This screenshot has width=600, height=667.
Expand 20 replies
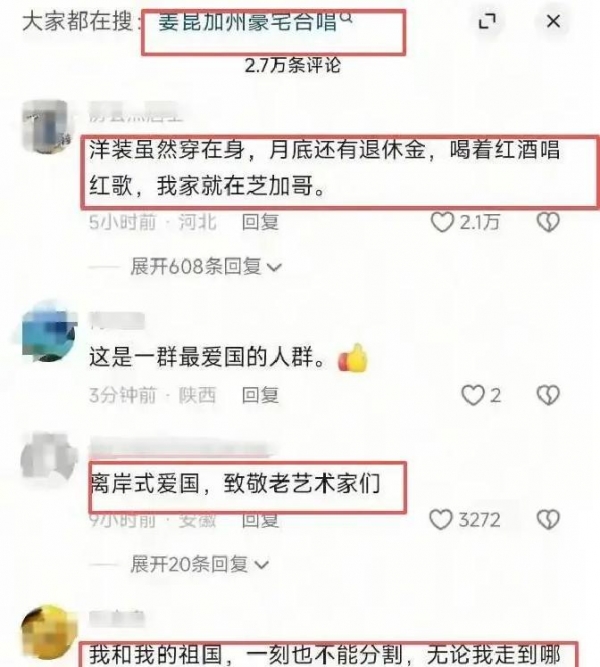200,564
